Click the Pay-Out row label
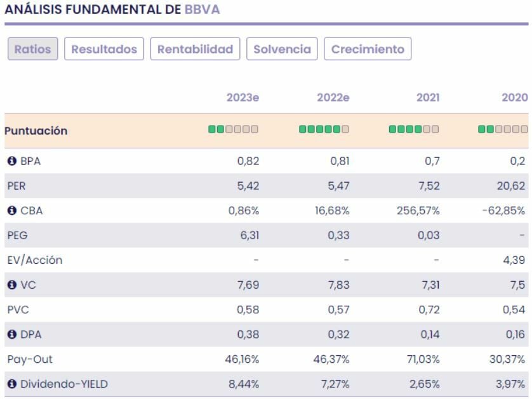Screen dimensions: 532x399 click(x=30, y=359)
